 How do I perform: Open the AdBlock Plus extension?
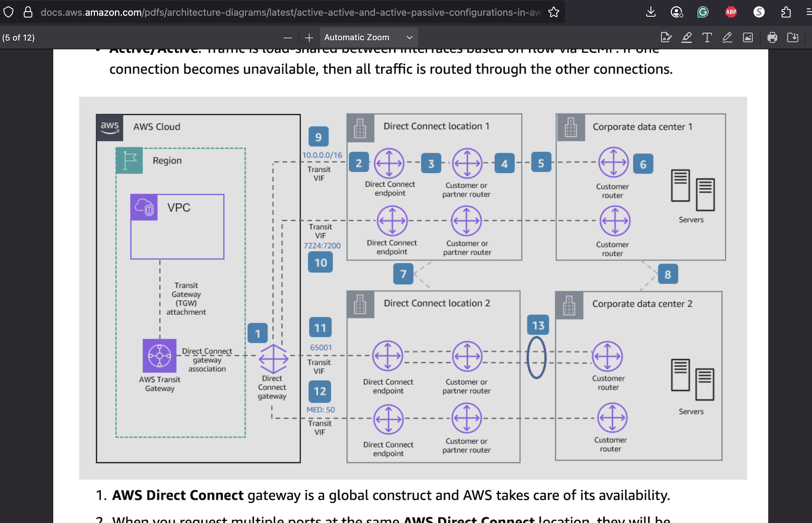(731, 12)
